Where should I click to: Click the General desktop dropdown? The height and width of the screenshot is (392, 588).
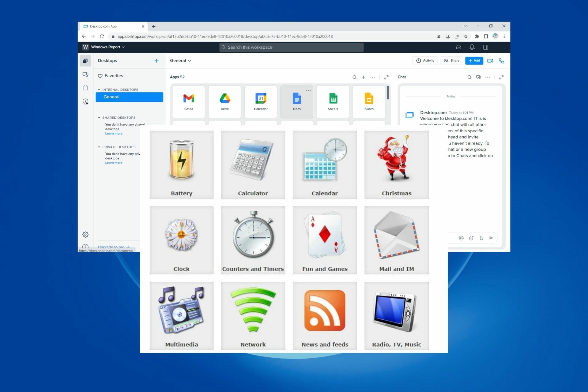tap(181, 60)
